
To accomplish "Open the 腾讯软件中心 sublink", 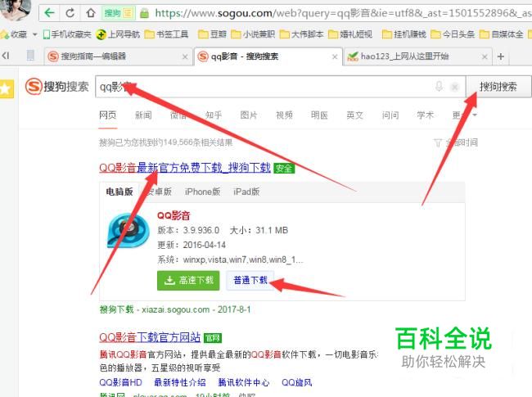I will pyautogui.click(x=244, y=383).
